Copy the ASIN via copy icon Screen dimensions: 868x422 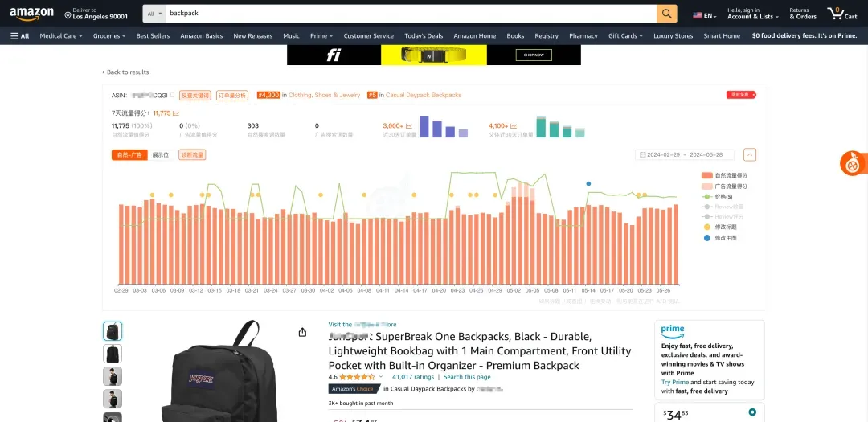[172, 96]
